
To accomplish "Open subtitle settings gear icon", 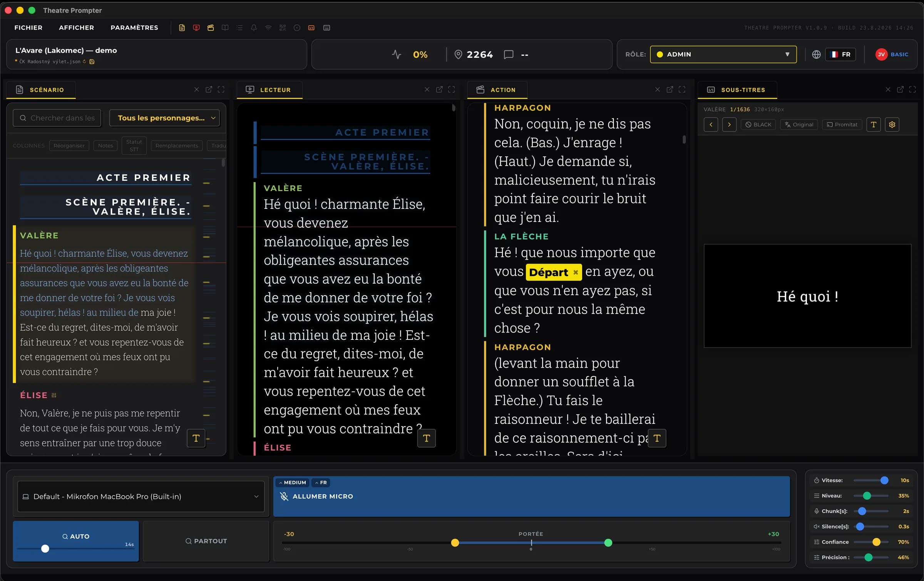I will [x=892, y=124].
